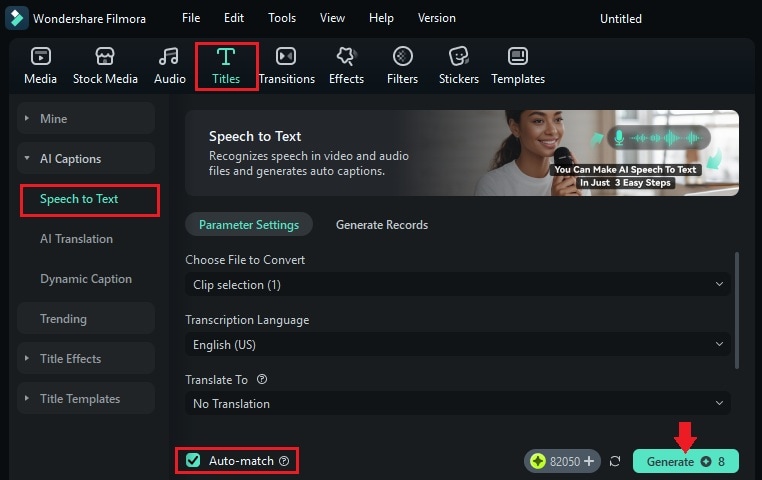Click the Untitled project title
This screenshot has height=480, width=762.
click(621, 18)
